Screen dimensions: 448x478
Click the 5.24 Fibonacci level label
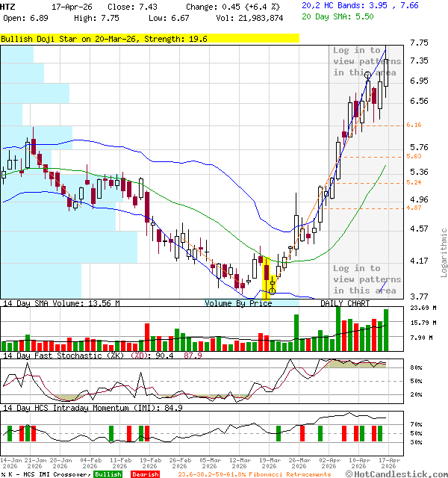[414, 182]
